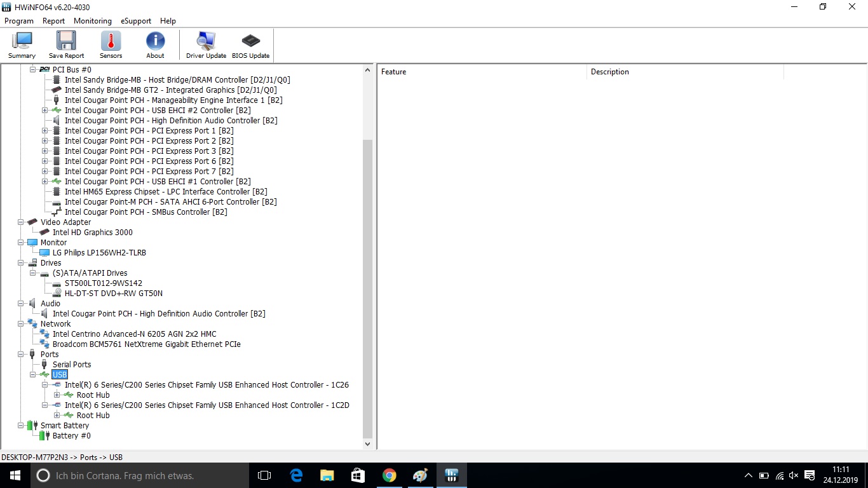
Task: Open the Summary toolbar button
Action: tap(22, 45)
